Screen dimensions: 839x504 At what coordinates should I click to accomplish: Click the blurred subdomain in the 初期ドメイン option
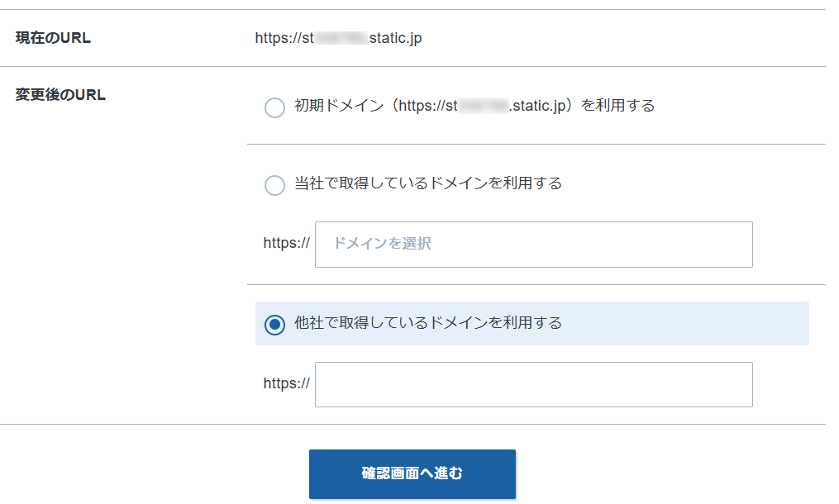[x=484, y=106]
